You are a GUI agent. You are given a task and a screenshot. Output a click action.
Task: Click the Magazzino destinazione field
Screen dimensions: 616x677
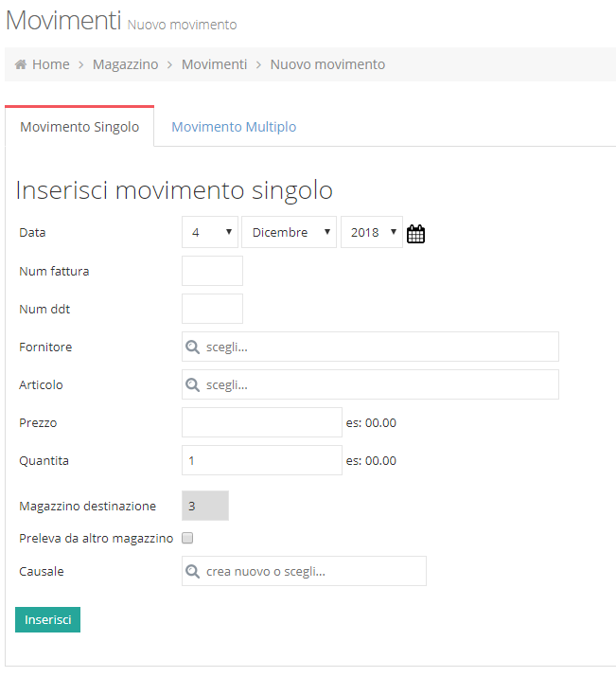tap(205, 506)
